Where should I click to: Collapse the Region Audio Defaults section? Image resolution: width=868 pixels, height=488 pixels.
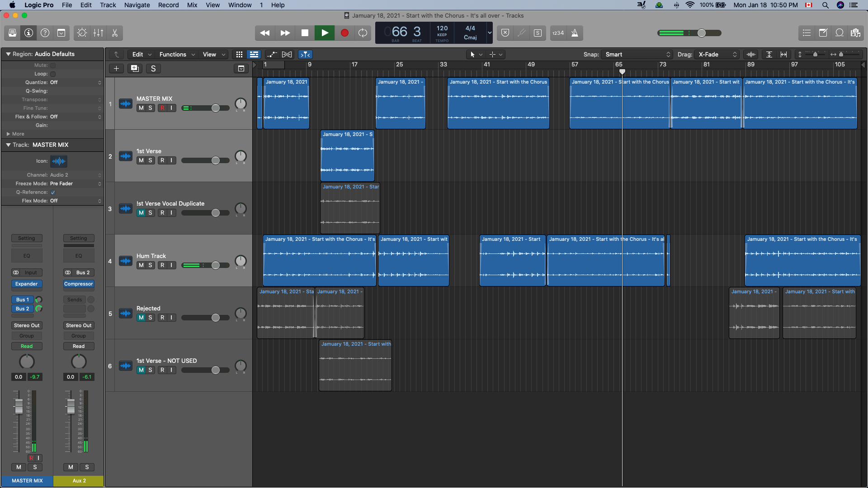8,54
